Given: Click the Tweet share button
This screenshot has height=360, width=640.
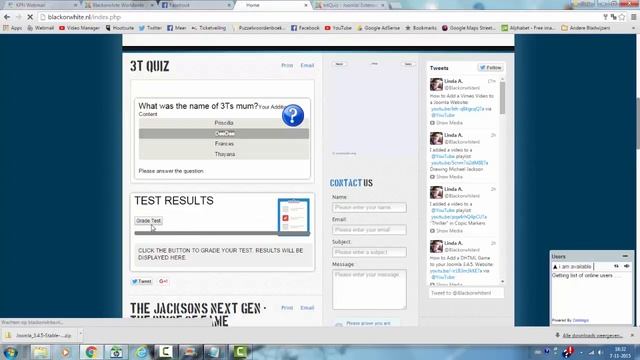Looking at the screenshot, I should (141, 281).
